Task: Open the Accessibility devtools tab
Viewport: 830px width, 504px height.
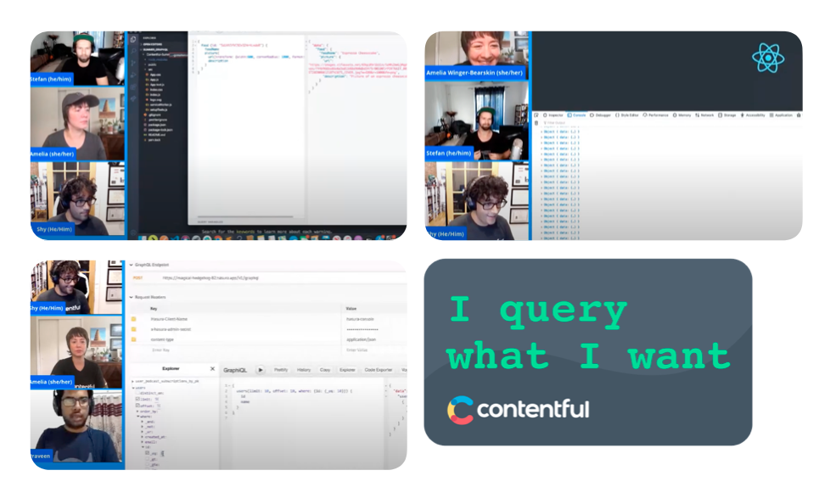Action: pyautogui.click(x=753, y=115)
